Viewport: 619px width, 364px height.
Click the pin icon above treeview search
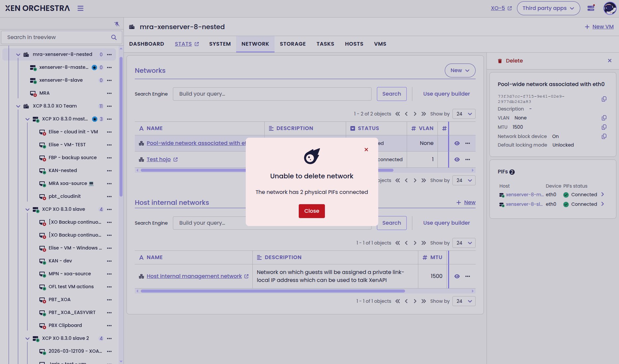(117, 24)
